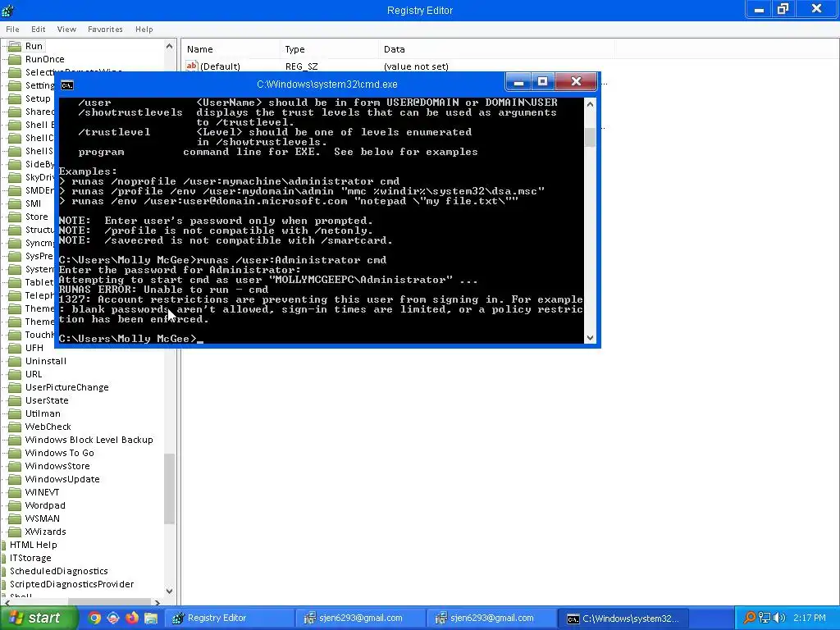The image size is (840, 630).
Task: Open the file explorer quick launch icon
Action: [x=151, y=619]
